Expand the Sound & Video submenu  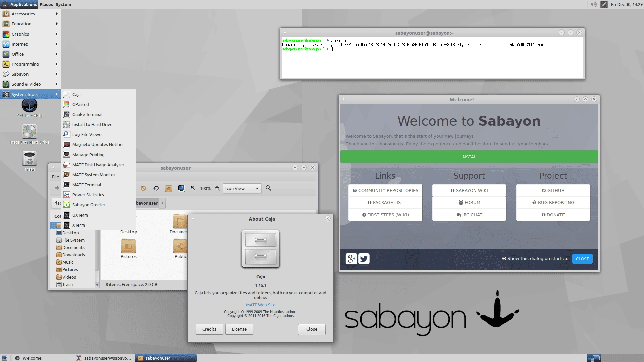[31, 84]
